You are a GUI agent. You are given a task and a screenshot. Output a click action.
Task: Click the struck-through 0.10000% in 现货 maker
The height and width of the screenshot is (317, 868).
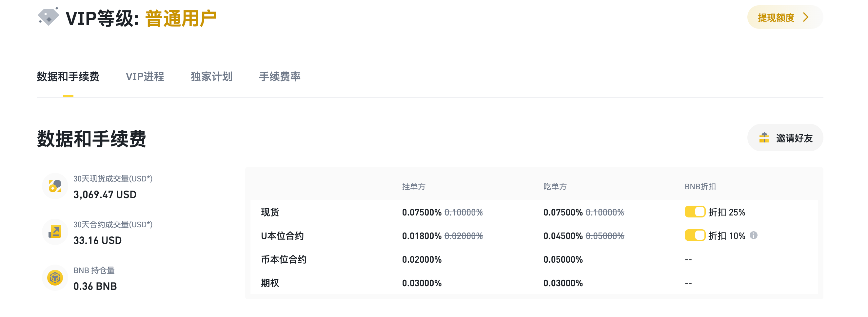point(464,212)
